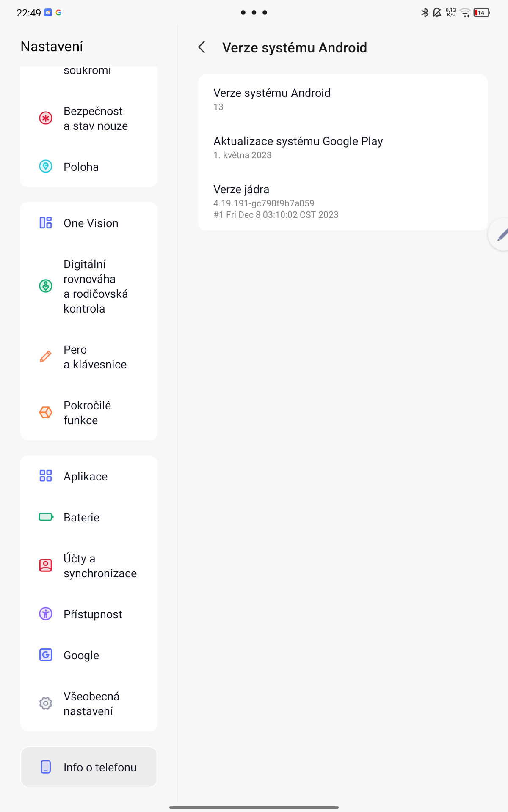Tap the Pokročilé funkce cube icon
This screenshot has height=812, width=508.
click(46, 413)
